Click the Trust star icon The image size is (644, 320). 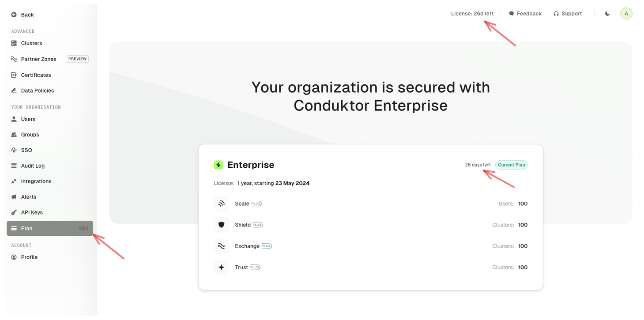222,267
